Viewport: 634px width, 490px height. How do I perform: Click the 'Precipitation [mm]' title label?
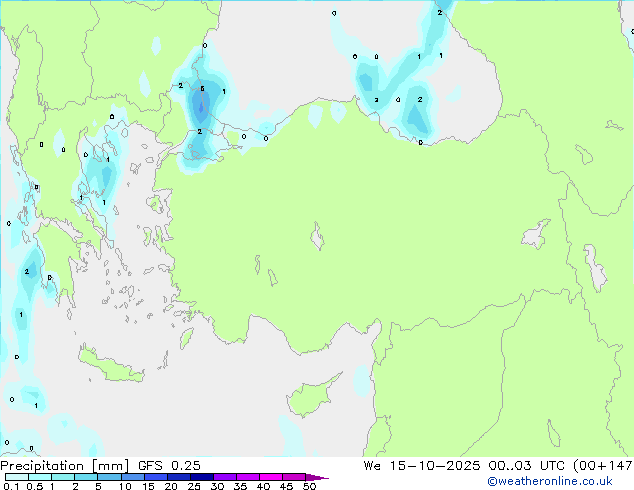pyautogui.click(x=64, y=466)
